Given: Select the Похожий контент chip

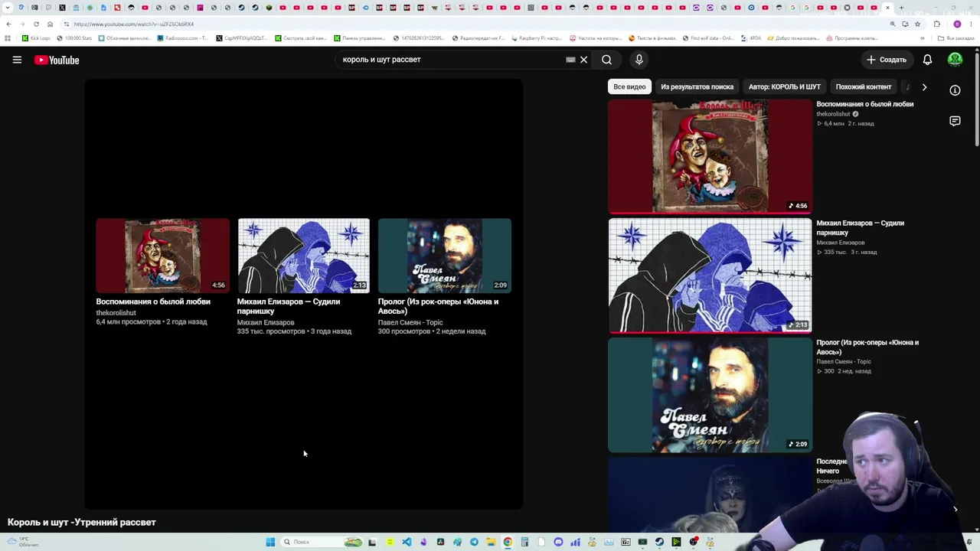Looking at the screenshot, I should click(864, 86).
